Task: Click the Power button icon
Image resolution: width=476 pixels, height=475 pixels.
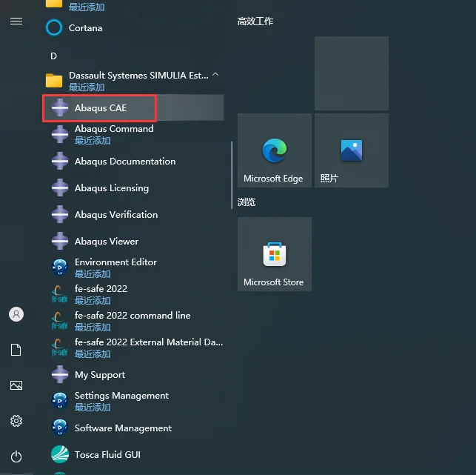Action: (x=16, y=456)
